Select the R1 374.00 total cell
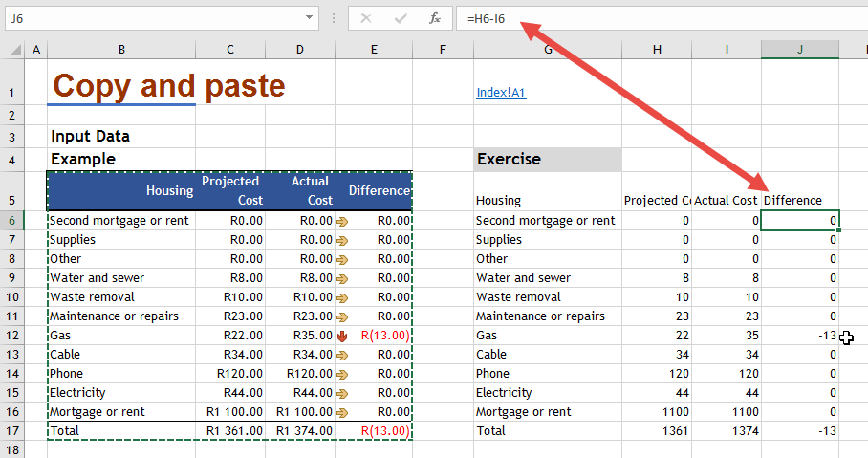The height and width of the screenshot is (458, 868). click(x=300, y=431)
